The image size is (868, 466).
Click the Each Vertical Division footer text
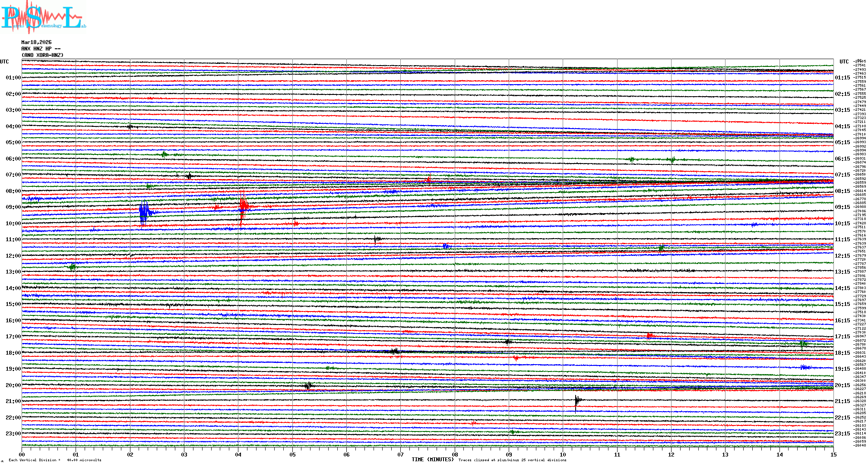point(55,460)
